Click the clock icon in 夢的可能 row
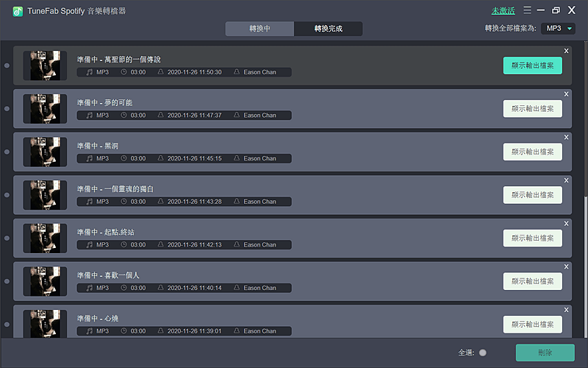 [x=123, y=115]
